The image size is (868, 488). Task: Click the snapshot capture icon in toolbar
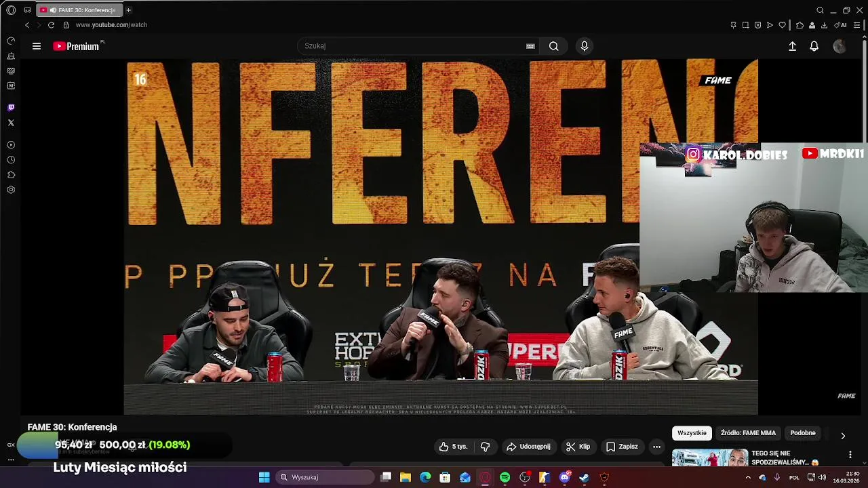[745, 25]
